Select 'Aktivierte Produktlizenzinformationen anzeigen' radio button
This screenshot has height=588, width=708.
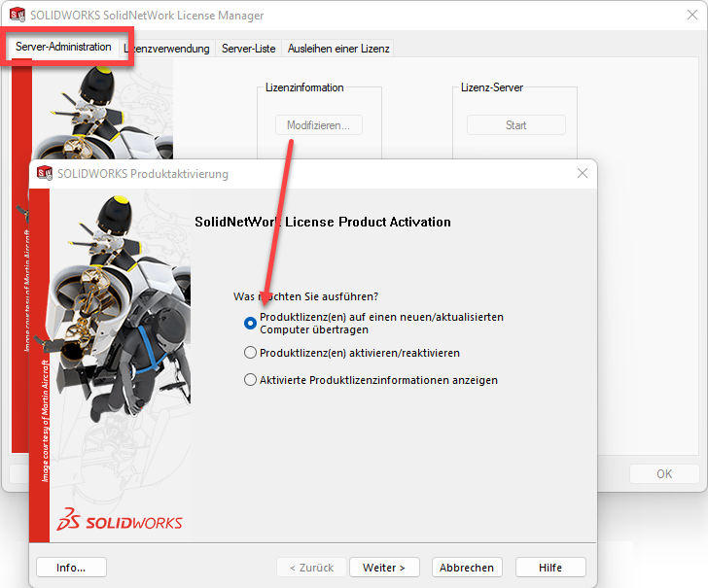click(x=251, y=380)
